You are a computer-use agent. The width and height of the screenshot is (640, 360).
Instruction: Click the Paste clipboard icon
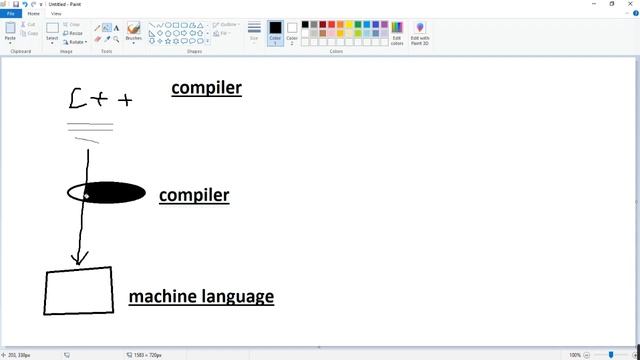[10, 28]
